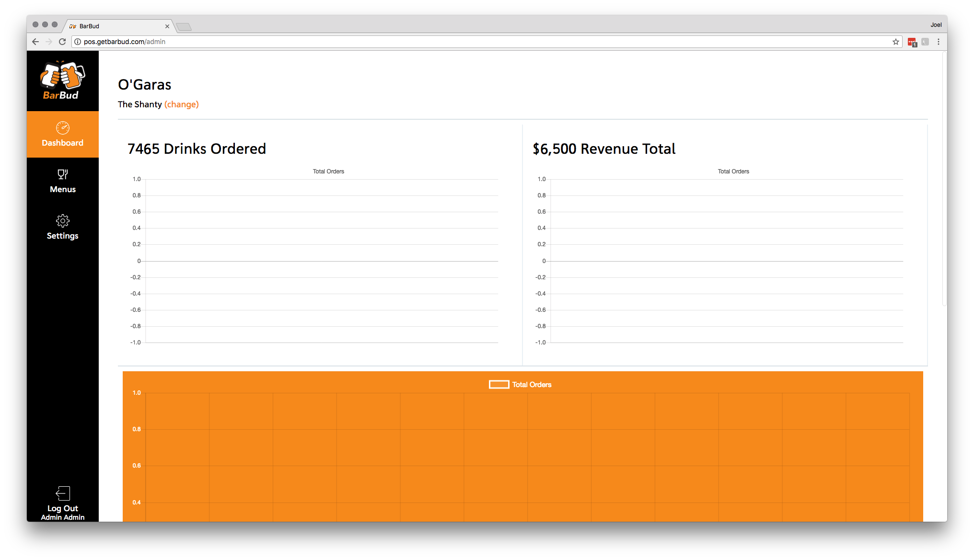Click the BarBud logo in the sidebar
Viewport: 974px width, 560px height.
pyautogui.click(x=62, y=80)
